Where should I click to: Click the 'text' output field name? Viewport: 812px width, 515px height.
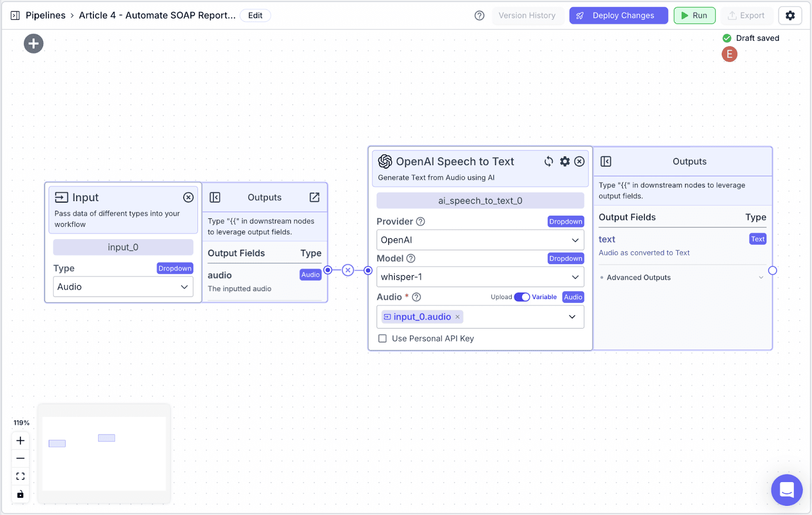[x=606, y=239]
